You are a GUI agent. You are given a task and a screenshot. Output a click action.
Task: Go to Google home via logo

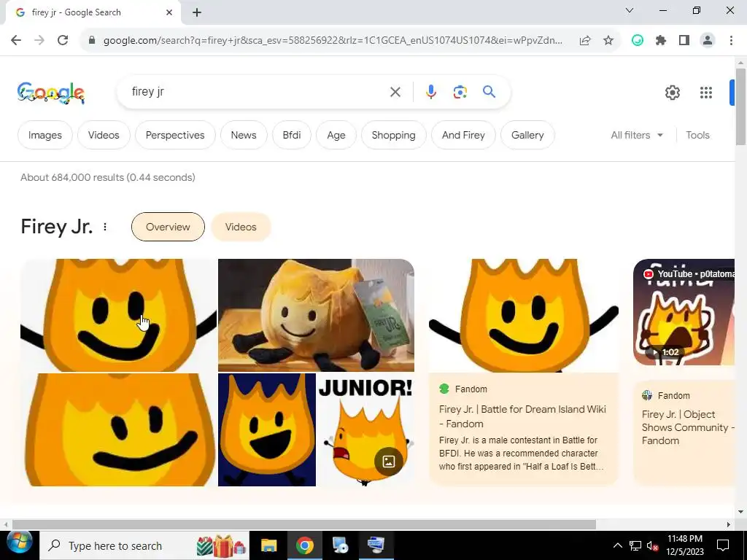[51, 93]
